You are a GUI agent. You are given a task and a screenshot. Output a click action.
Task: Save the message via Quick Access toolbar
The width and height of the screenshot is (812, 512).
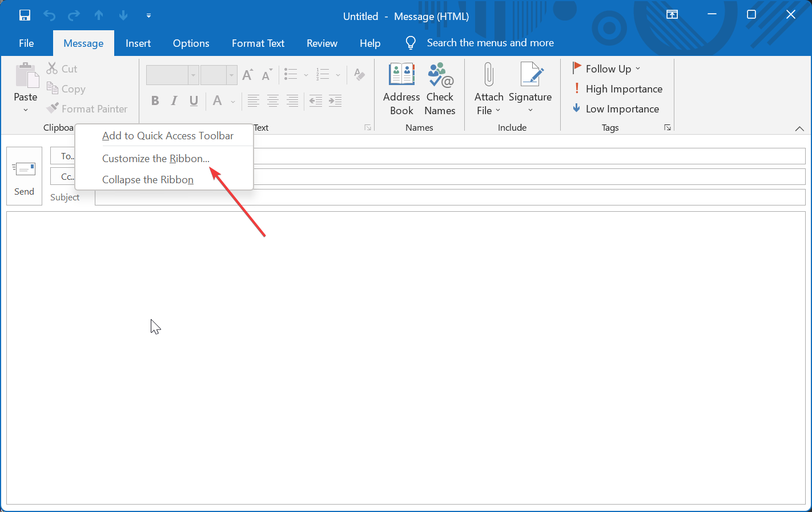click(25, 15)
